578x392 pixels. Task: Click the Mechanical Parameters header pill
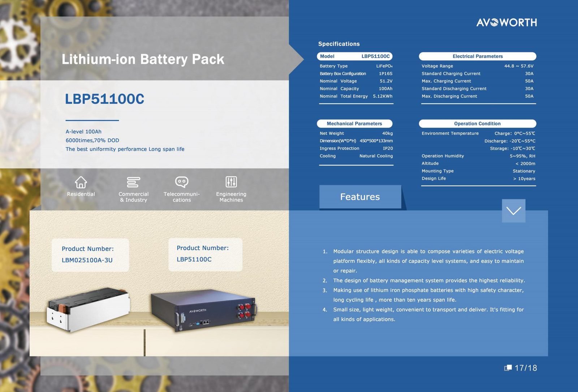point(355,124)
